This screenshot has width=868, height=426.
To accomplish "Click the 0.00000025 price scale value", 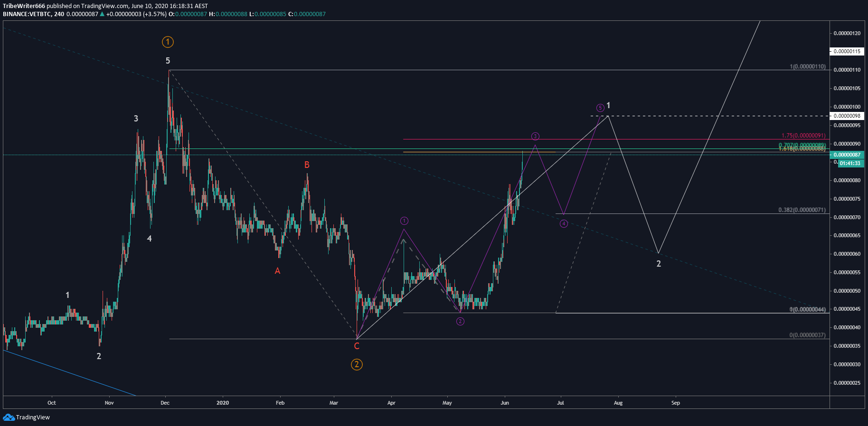I will coord(847,383).
